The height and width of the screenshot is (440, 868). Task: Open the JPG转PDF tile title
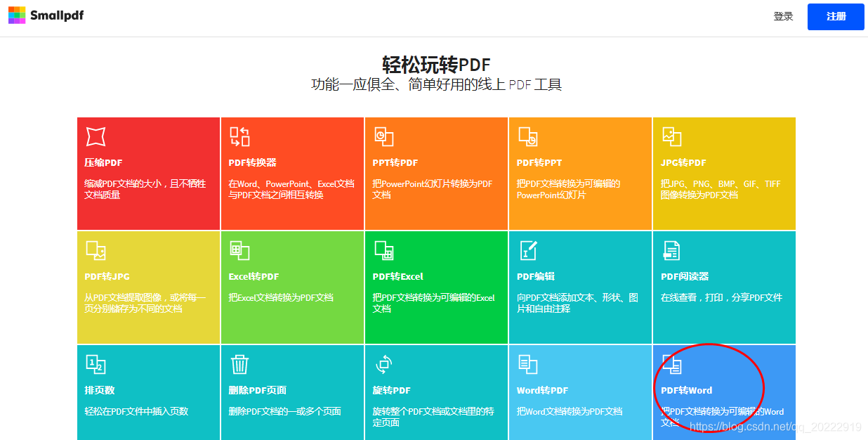pos(683,162)
